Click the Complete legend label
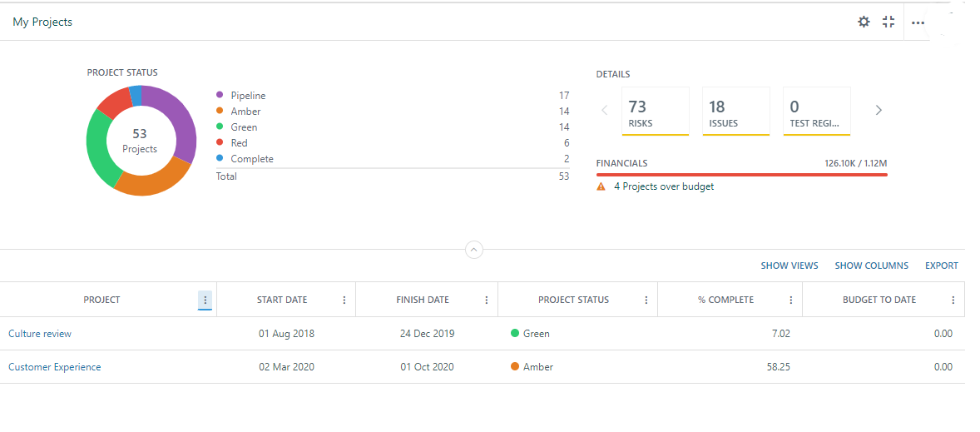Screen dimensions: 980x432 [252, 159]
